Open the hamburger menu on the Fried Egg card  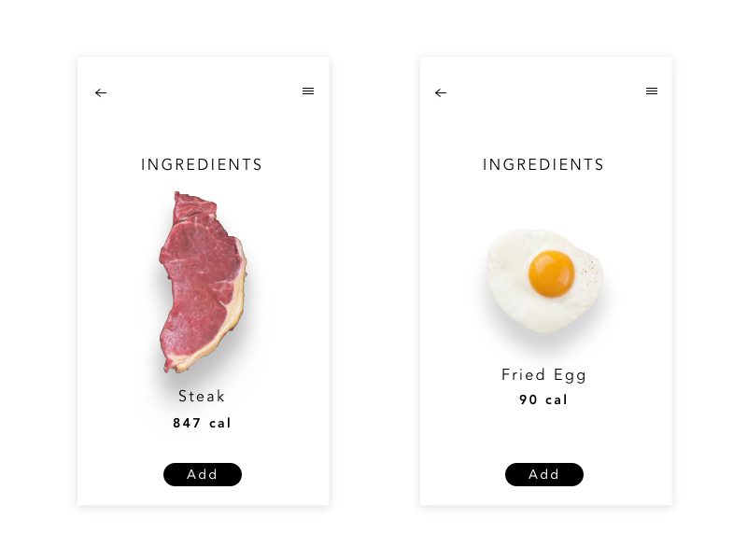coord(652,91)
